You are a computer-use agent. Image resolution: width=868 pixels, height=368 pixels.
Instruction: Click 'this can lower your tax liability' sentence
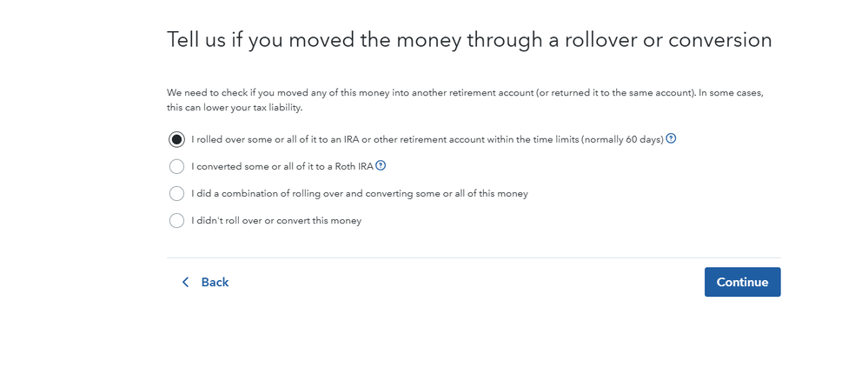coord(235,108)
